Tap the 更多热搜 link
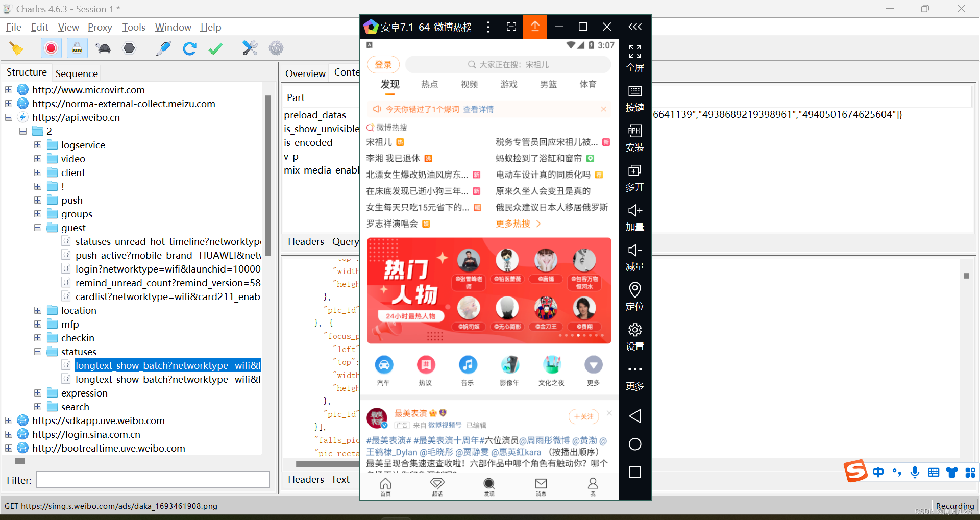 pos(518,224)
